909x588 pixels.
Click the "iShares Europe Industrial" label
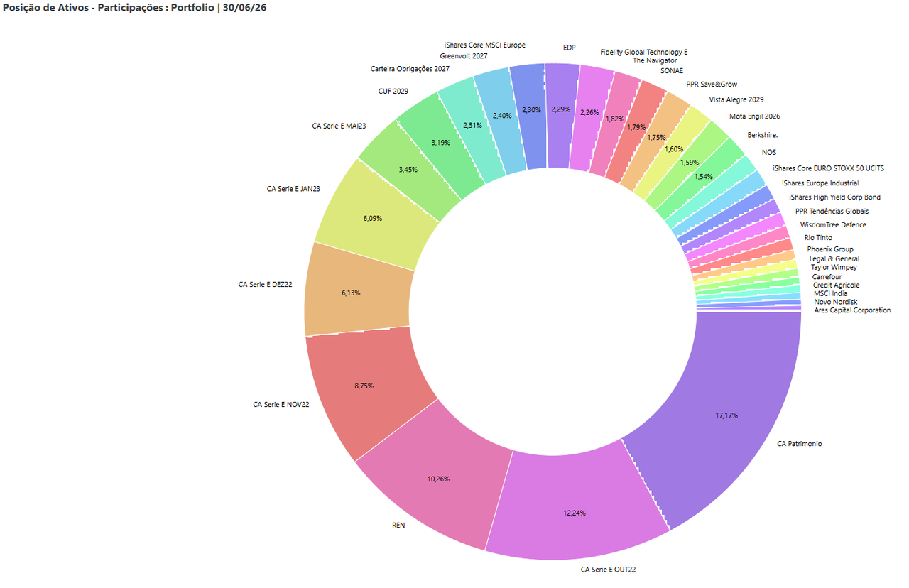[820, 184]
